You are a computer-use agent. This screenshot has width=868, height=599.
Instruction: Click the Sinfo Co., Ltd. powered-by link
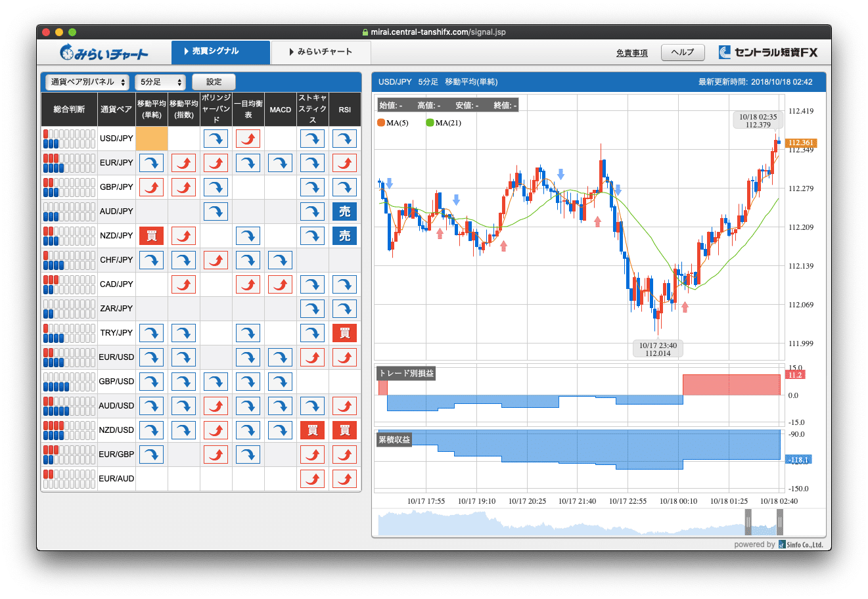click(x=800, y=544)
